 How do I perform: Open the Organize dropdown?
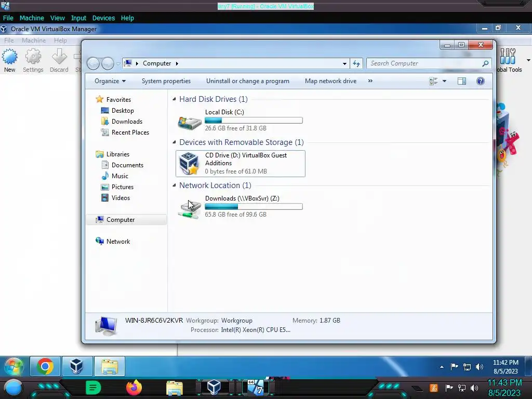(x=110, y=81)
